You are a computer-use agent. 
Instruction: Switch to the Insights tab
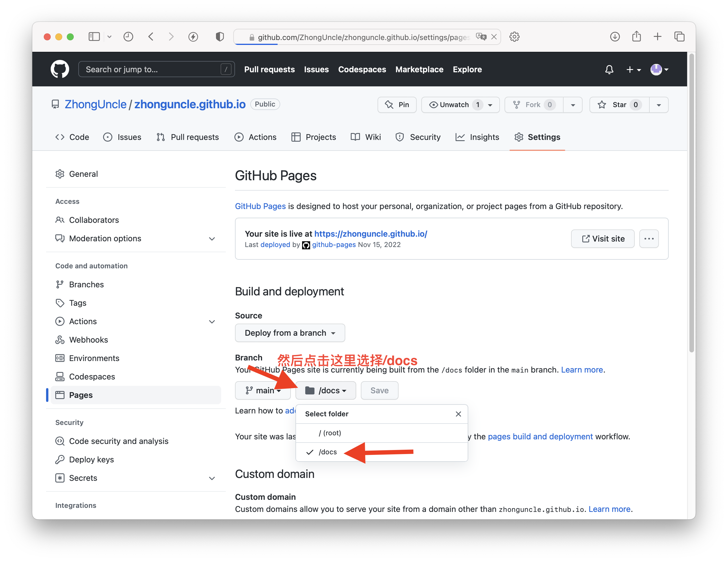click(x=477, y=137)
